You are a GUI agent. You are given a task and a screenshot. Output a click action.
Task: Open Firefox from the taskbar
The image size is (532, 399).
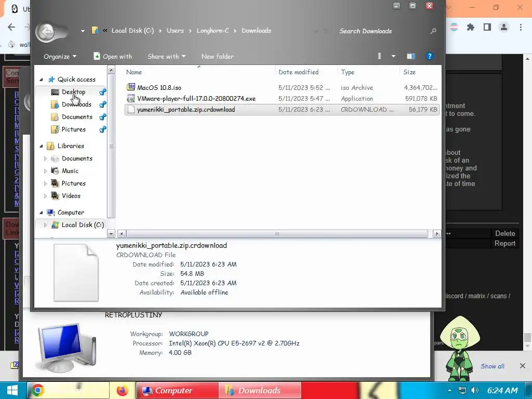[122, 391]
